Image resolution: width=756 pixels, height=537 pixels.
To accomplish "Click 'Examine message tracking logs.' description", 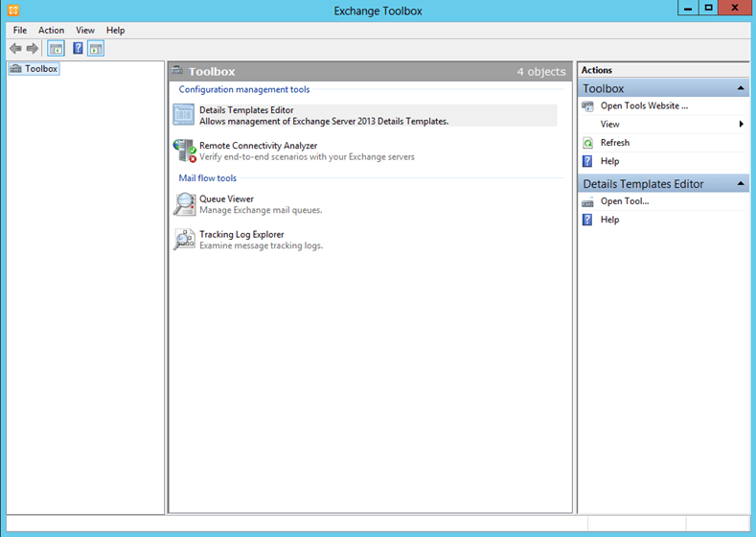I will click(x=262, y=245).
